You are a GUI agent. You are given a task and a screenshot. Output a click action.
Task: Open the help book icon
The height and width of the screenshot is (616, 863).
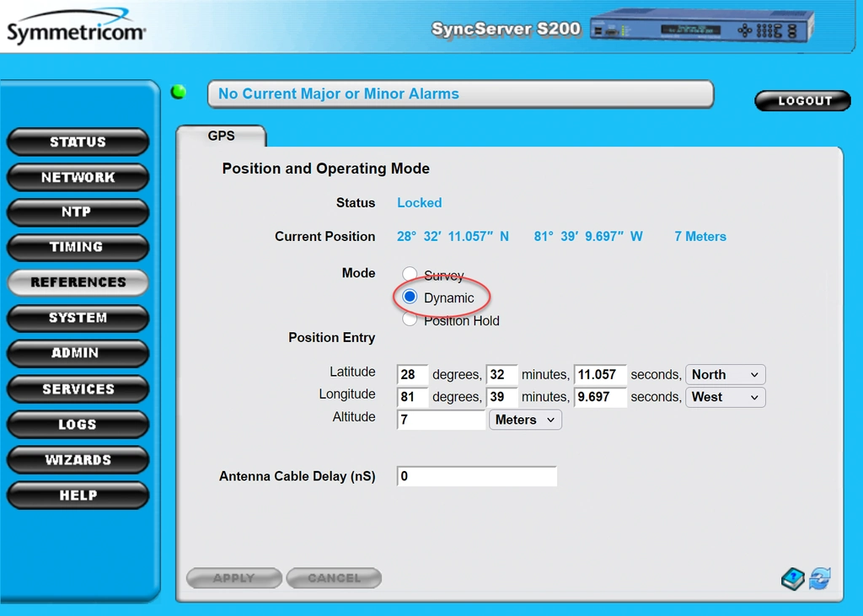793,579
